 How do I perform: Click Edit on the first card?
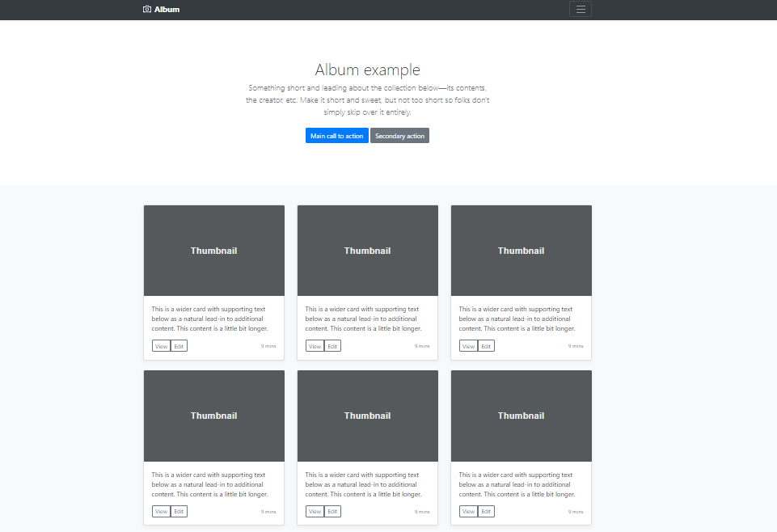click(x=179, y=345)
